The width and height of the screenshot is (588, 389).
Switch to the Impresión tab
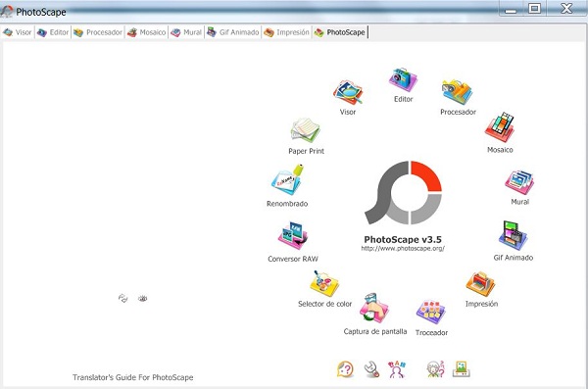click(x=286, y=32)
